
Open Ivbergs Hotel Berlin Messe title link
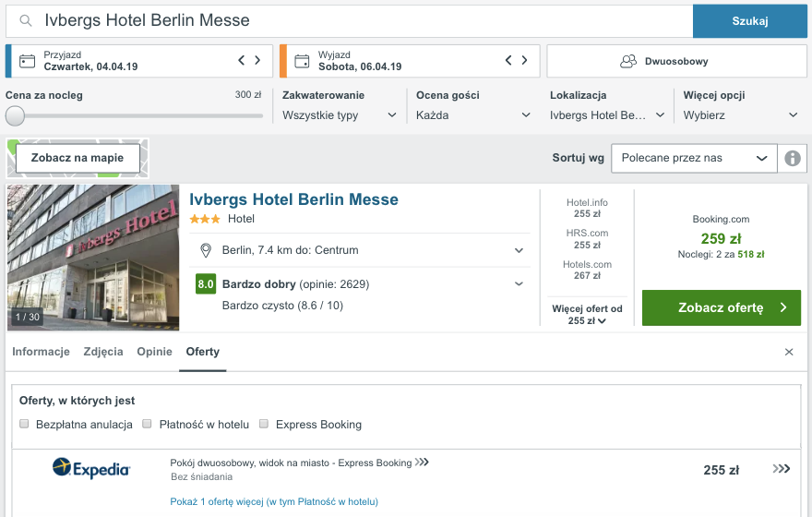point(293,199)
